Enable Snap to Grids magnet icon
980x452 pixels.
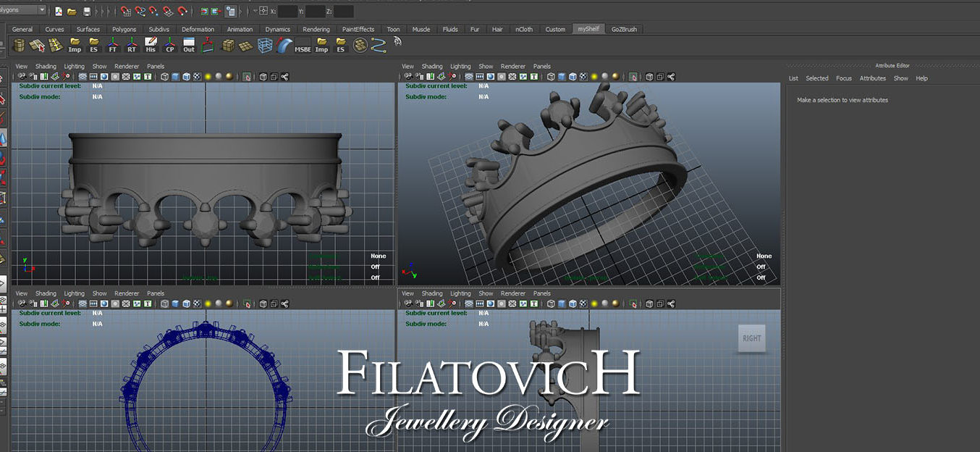[126, 12]
